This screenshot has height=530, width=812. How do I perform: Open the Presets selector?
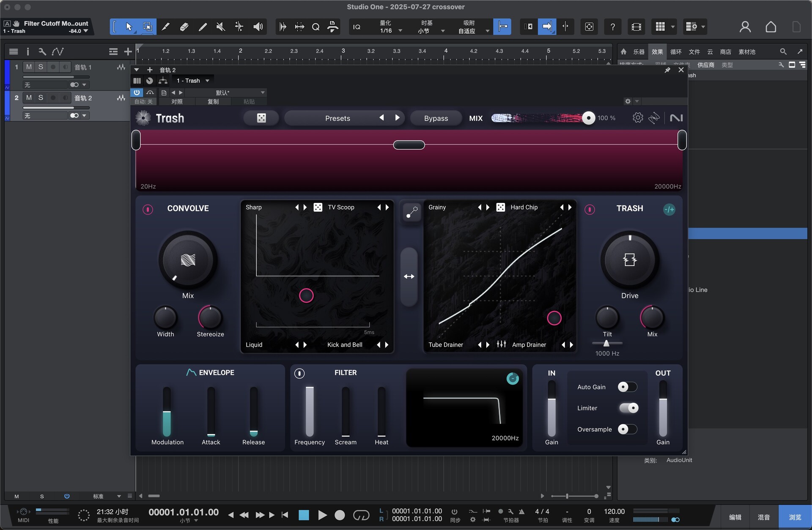(x=337, y=118)
